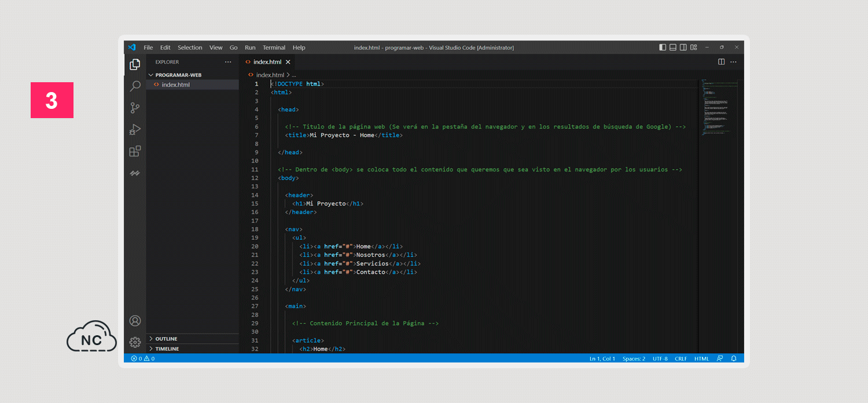Viewport: 868px width, 403px height.
Task: Change line ending via CRLF indicator
Action: (681, 358)
